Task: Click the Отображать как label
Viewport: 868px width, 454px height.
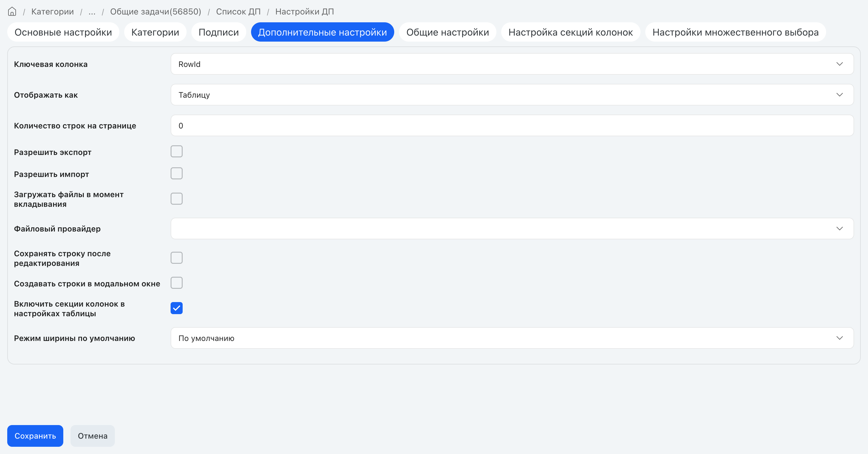Action: click(46, 95)
